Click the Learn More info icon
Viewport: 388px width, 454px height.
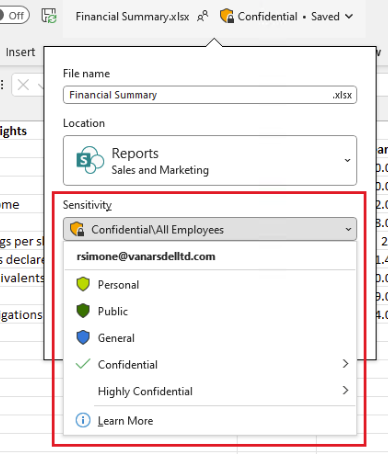(x=83, y=420)
